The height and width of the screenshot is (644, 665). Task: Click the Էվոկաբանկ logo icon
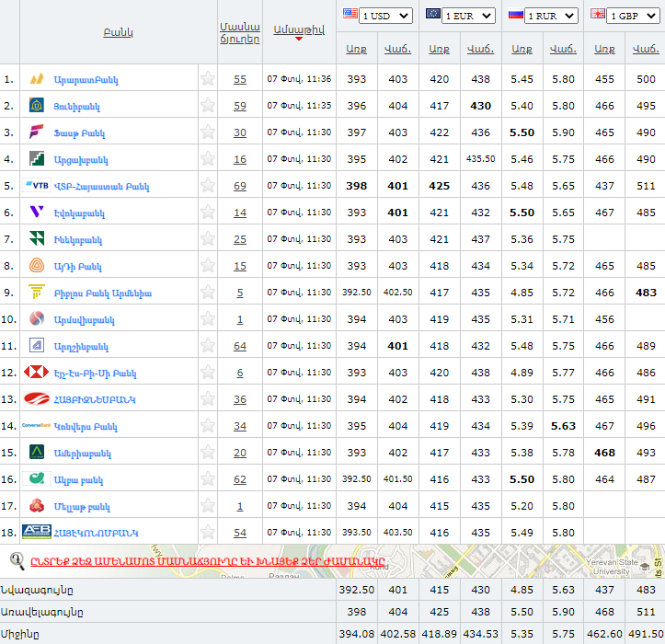coord(37,212)
